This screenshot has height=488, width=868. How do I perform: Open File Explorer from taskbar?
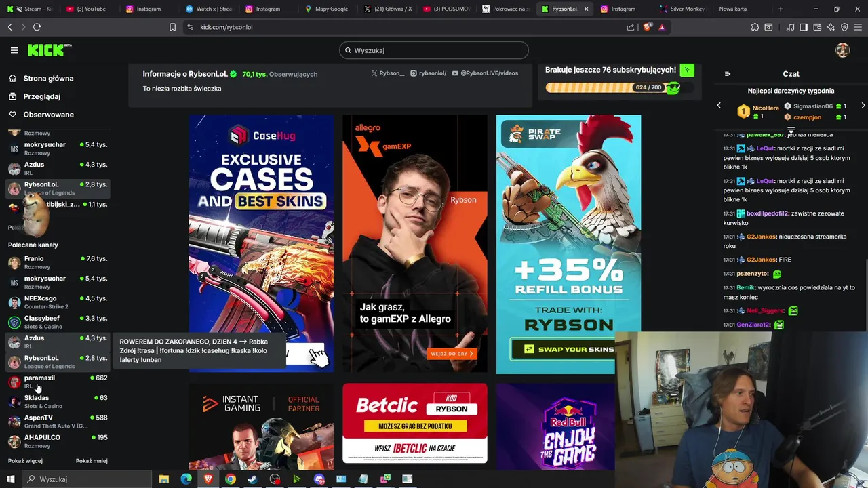tap(164, 479)
